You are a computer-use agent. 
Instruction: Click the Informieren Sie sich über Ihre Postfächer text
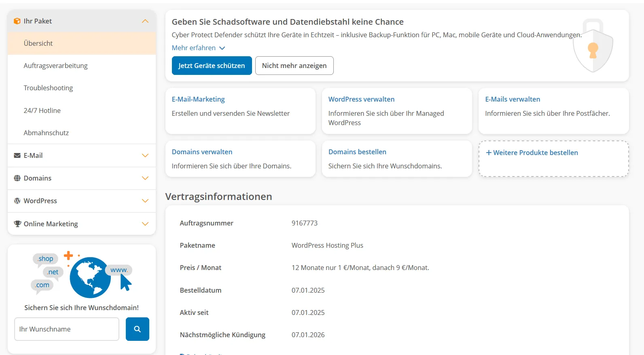click(x=547, y=113)
